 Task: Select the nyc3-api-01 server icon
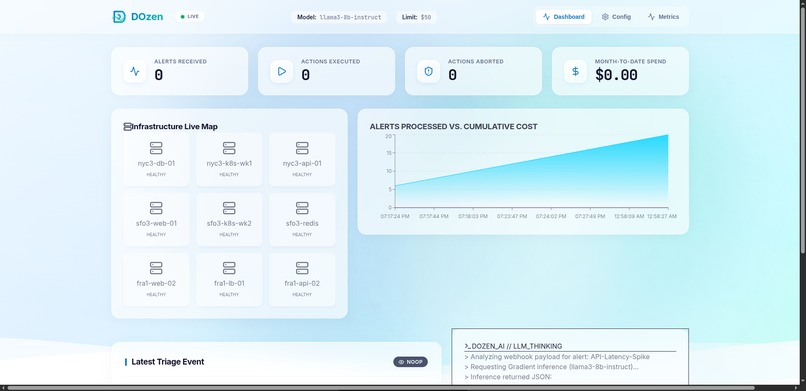coord(302,148)
